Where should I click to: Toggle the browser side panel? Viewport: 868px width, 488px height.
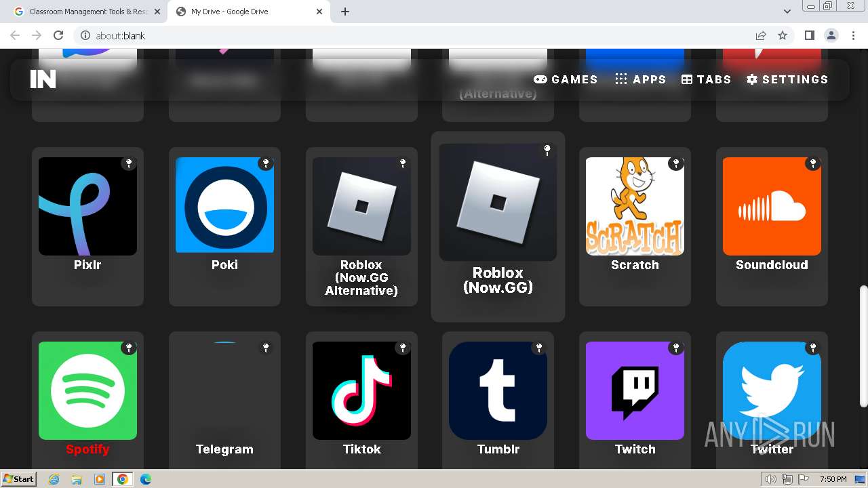(809, 35)
